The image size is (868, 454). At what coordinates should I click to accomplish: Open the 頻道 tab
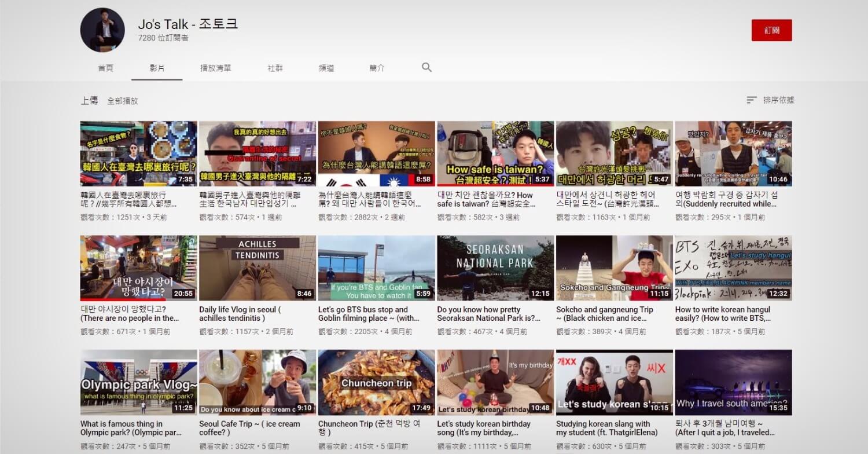point(327,67)
